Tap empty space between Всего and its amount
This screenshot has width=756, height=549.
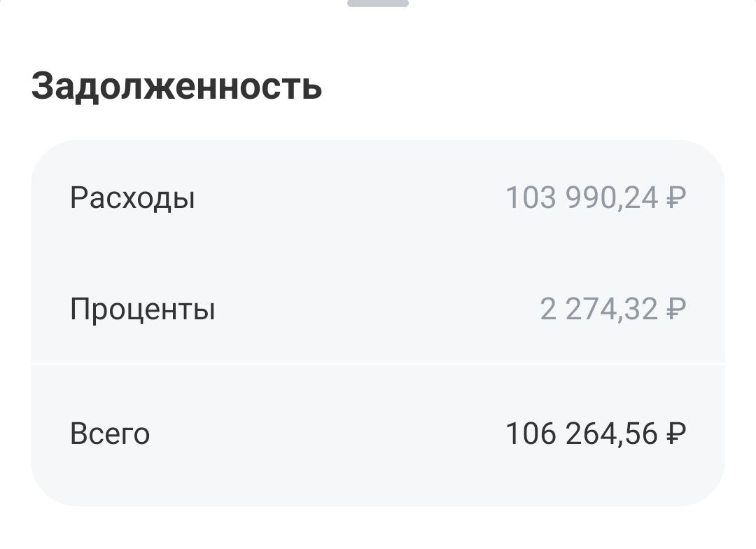click(322, 434)
